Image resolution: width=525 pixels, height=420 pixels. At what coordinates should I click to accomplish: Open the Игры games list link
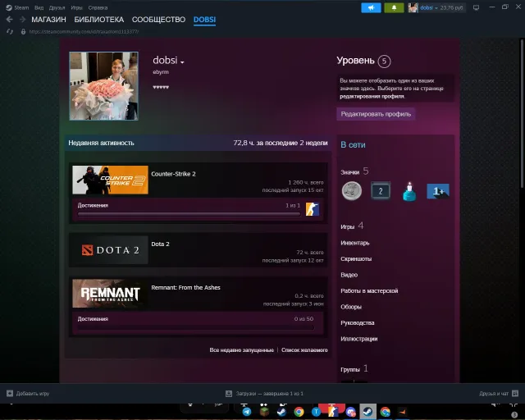(347, 226)
